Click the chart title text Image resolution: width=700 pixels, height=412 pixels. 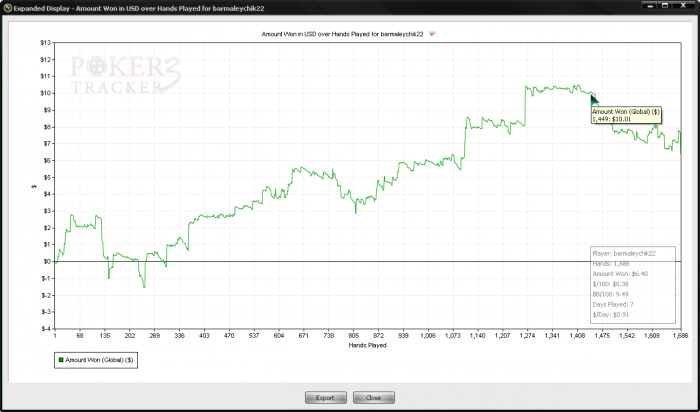(342, 34)
